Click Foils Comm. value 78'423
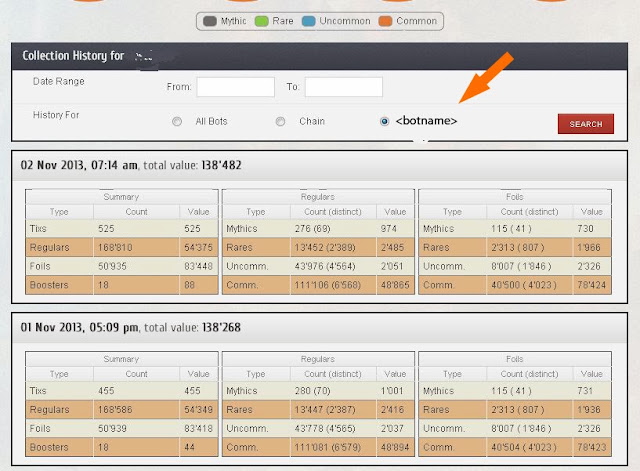The width and height of the screenshot is (640, 471). coord(592,447)
